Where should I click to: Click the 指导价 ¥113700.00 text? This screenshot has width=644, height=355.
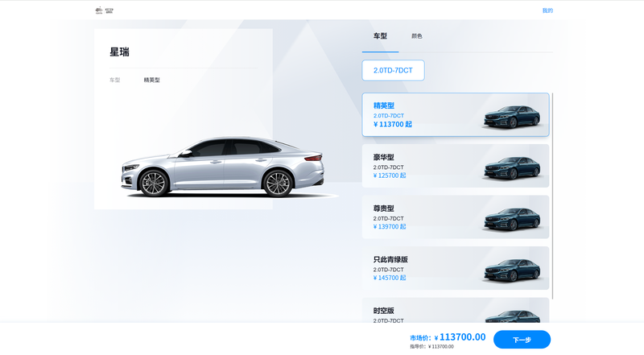click(x=431, y=347)
